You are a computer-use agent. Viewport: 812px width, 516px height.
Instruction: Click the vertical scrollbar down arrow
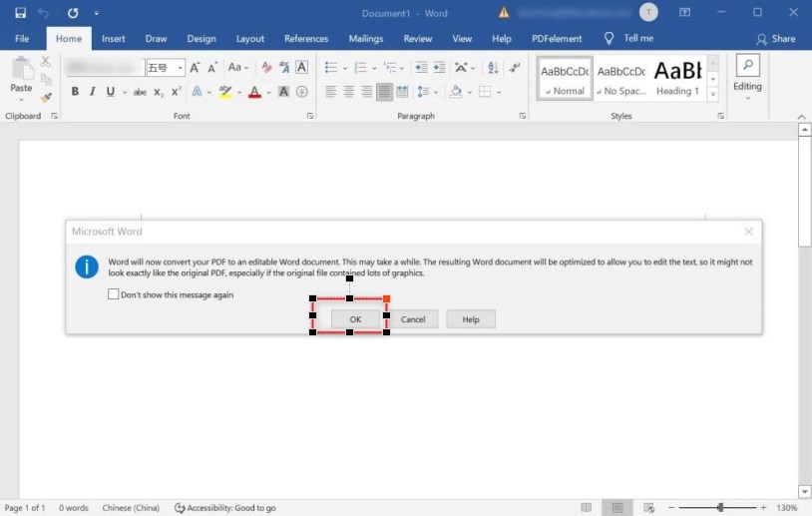tap(804, 491)
